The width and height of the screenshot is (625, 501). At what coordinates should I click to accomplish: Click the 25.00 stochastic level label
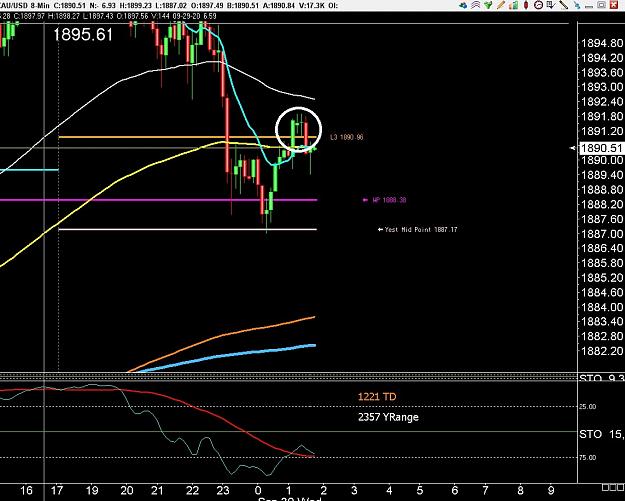coord(588,407)
